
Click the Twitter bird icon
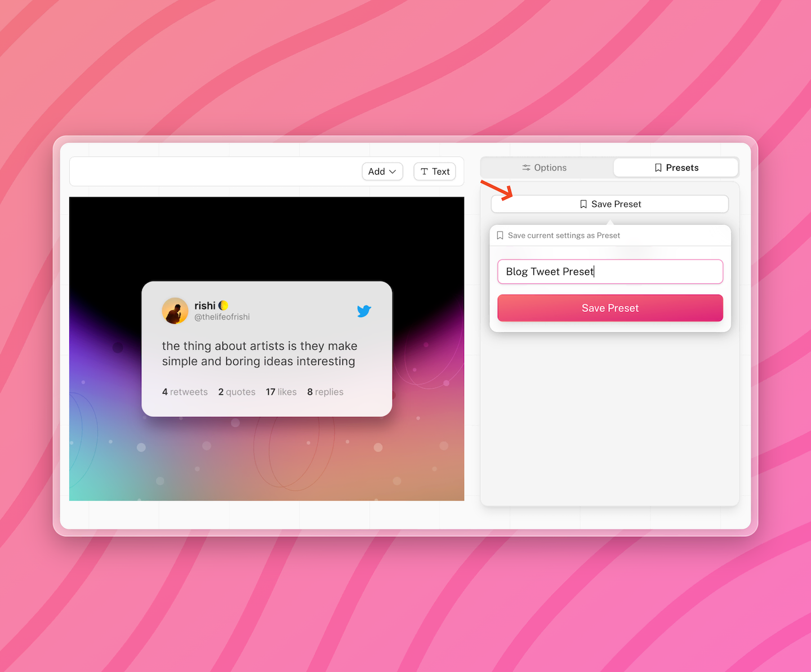click(x=364, y=311)
